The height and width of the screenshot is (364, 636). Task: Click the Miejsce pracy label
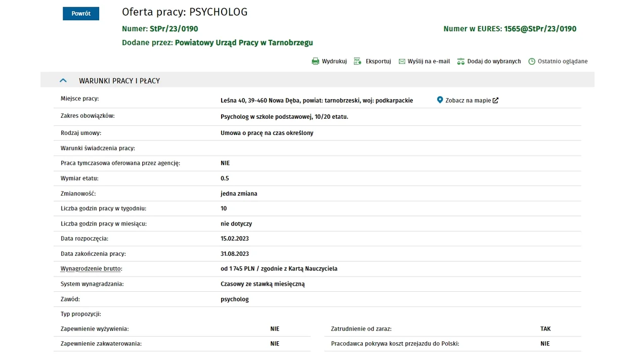80,99
